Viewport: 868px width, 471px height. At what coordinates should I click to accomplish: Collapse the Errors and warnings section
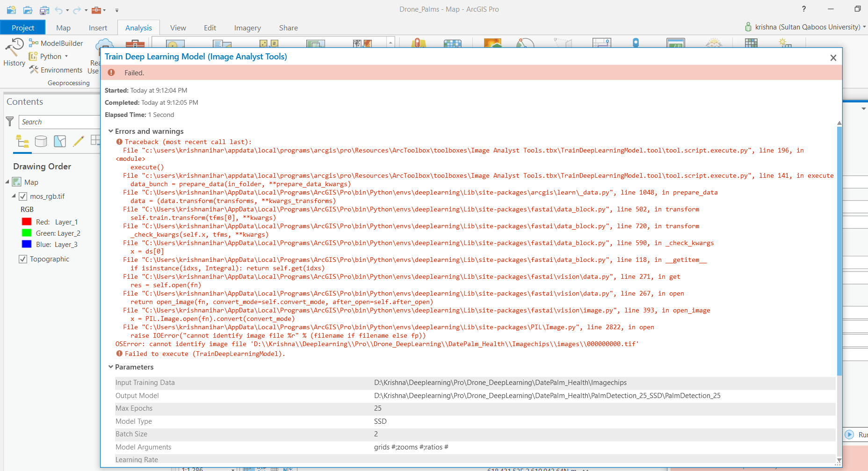111,131
